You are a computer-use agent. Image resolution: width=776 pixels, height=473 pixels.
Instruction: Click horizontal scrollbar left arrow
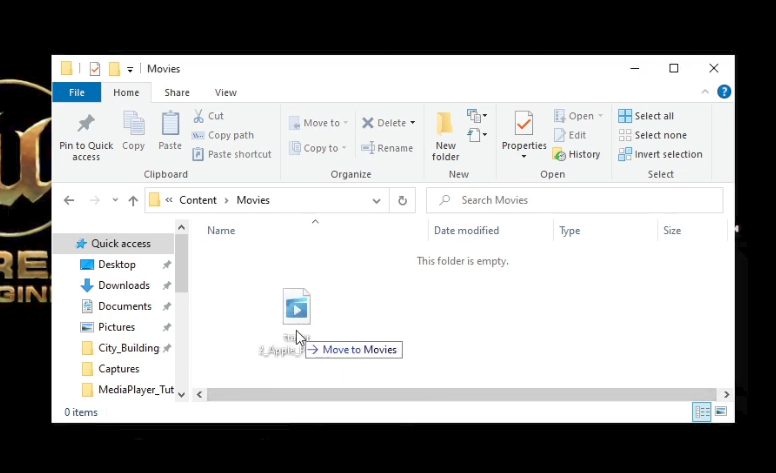click(199, 394)
